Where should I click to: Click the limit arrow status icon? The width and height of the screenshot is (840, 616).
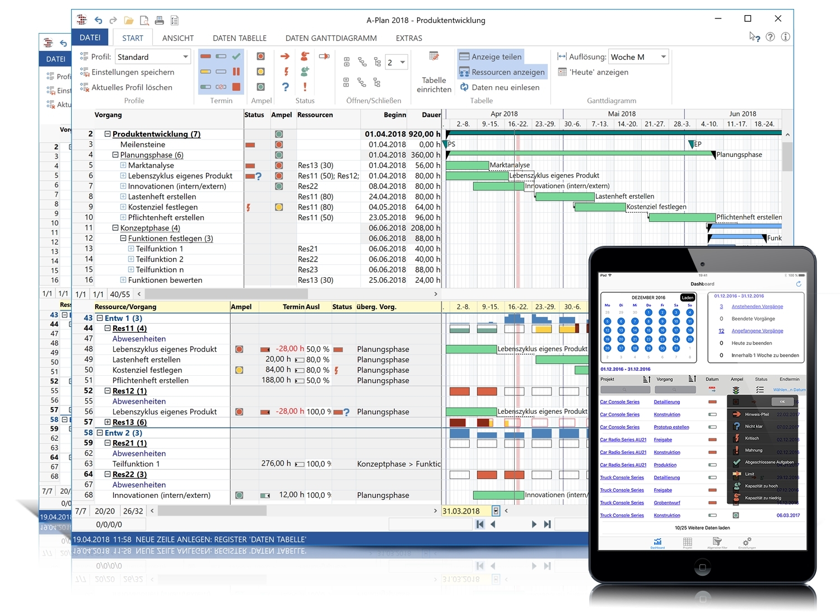(x=324, y=56)
